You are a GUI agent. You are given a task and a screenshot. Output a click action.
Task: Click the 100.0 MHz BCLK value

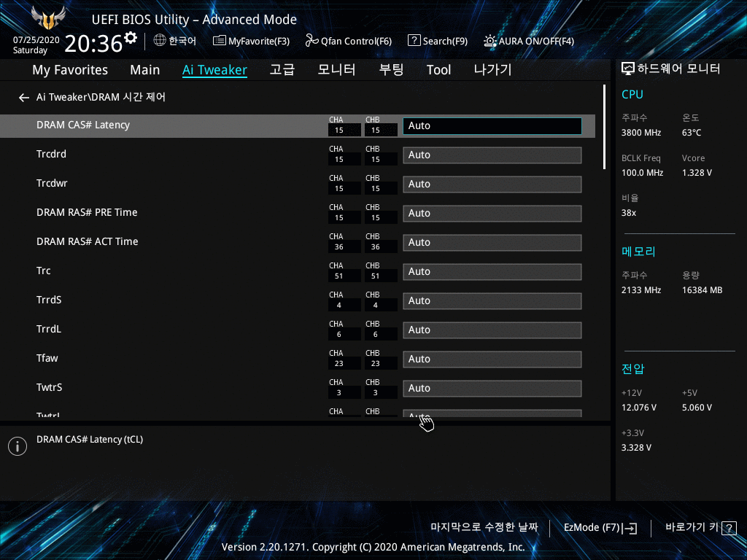click(x=642, y=173)
